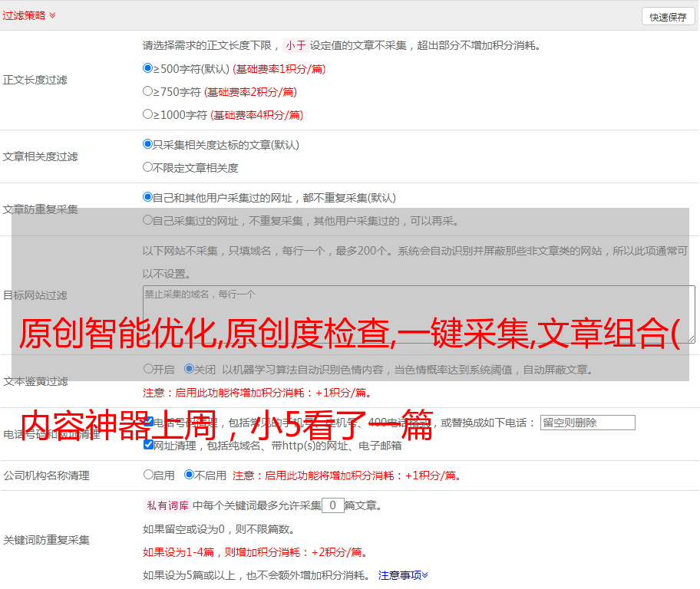Select 不启用 for 公司机构名称清理
700x589 pixels.
pos(189,475)
